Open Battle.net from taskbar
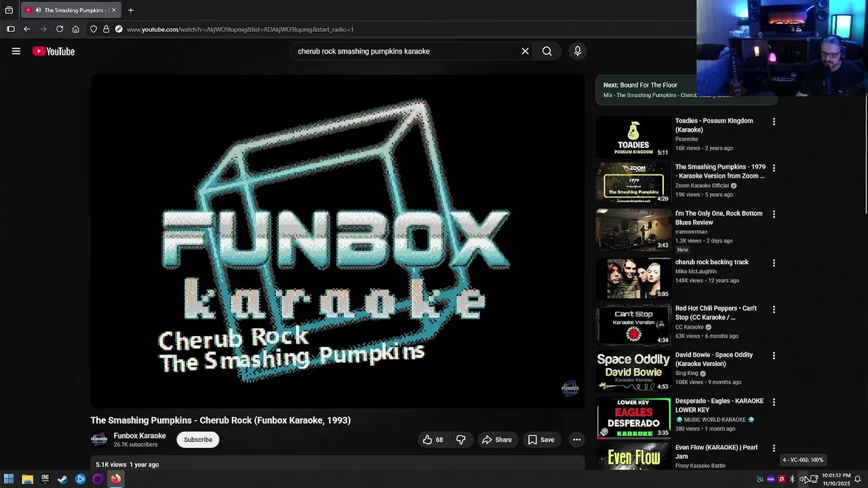 (x=80, y=479)
